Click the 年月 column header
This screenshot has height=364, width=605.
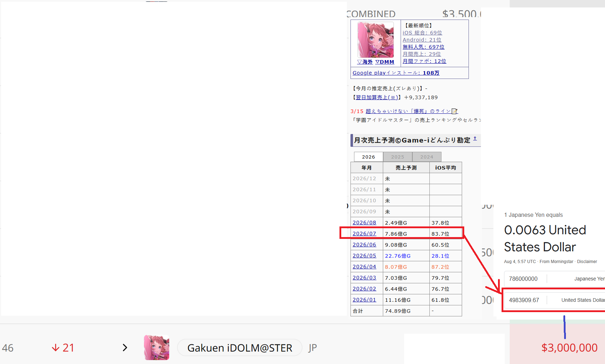coord(367,167)
